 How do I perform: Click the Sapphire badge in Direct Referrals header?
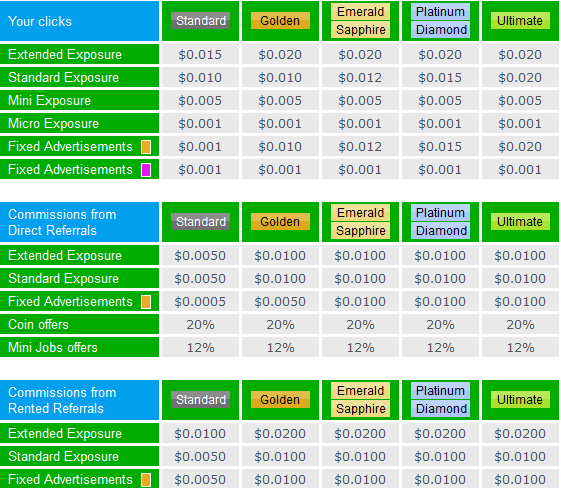pos(360,231)
